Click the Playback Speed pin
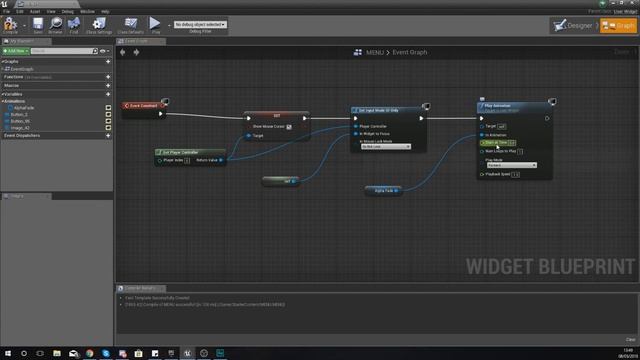The height and width of the screenshot is (360, 640). coord(482,174)
